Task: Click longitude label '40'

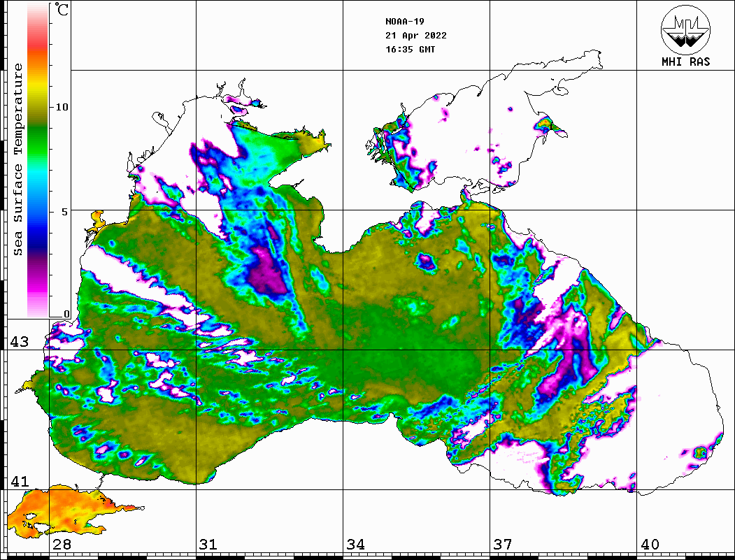Action: coord(650,545)
